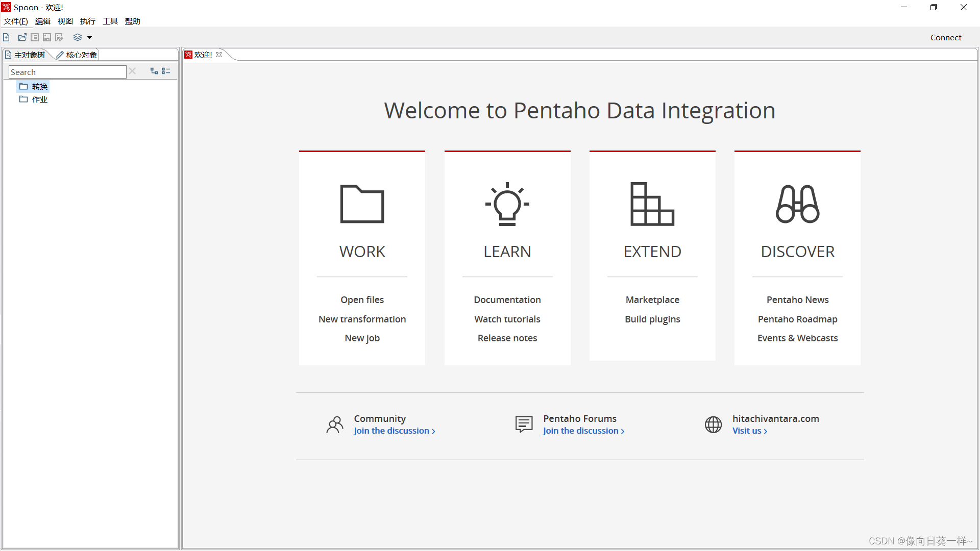Viewport: 980px width, 551px height.
Task: Switch to the 主对象树 tab
Action: [x=26, y=55]
